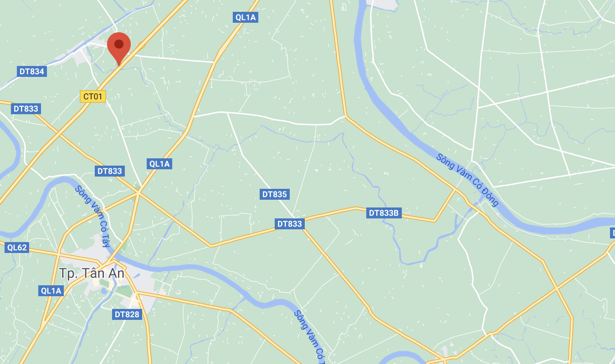Click the partially visible shield at right edge

[612, 233]
